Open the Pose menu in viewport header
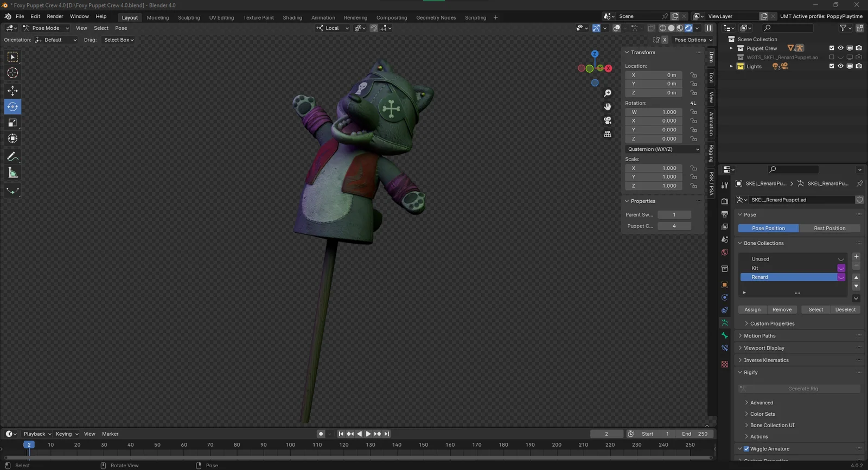Viewport: 868px width, 470px height. tap(121, 28)
